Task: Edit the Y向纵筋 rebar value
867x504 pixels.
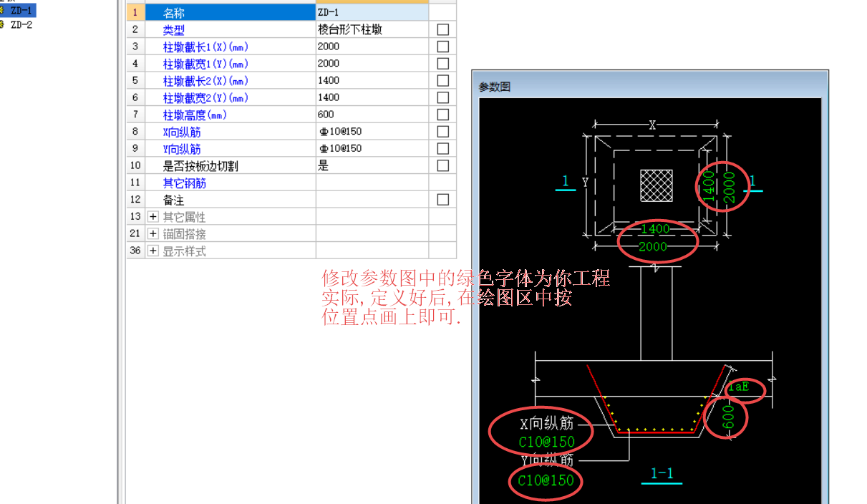Action: point(372,149)
